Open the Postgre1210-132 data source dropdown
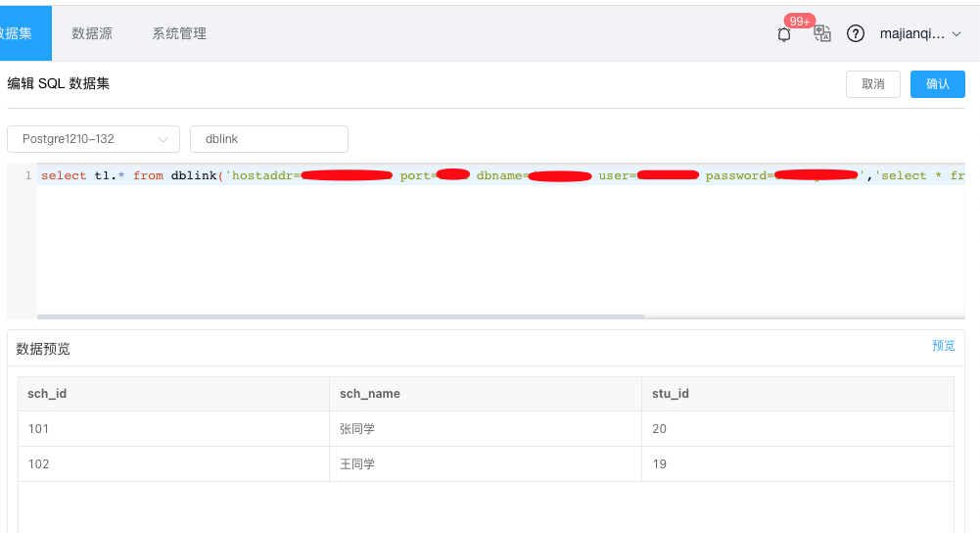The height and width of the screenshot is (533, 980). [94, 139]
